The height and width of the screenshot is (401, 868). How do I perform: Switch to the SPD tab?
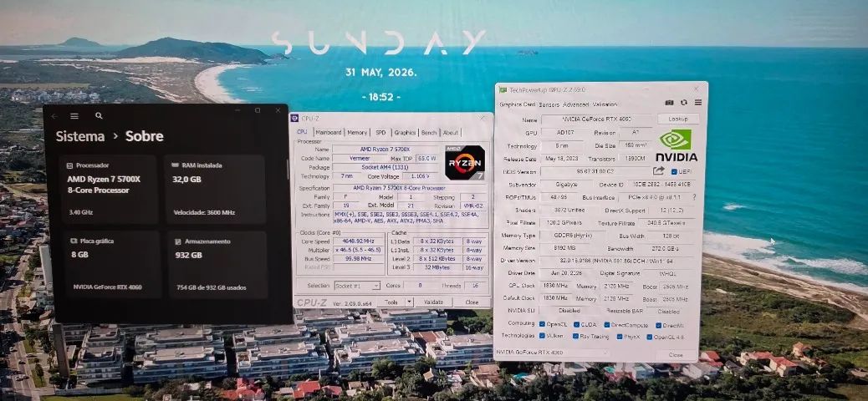(x=380, y=132)
